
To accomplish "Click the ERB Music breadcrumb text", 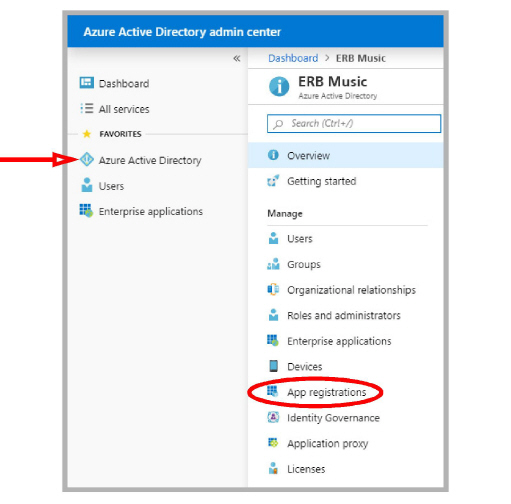I will [x=361, y=58].
